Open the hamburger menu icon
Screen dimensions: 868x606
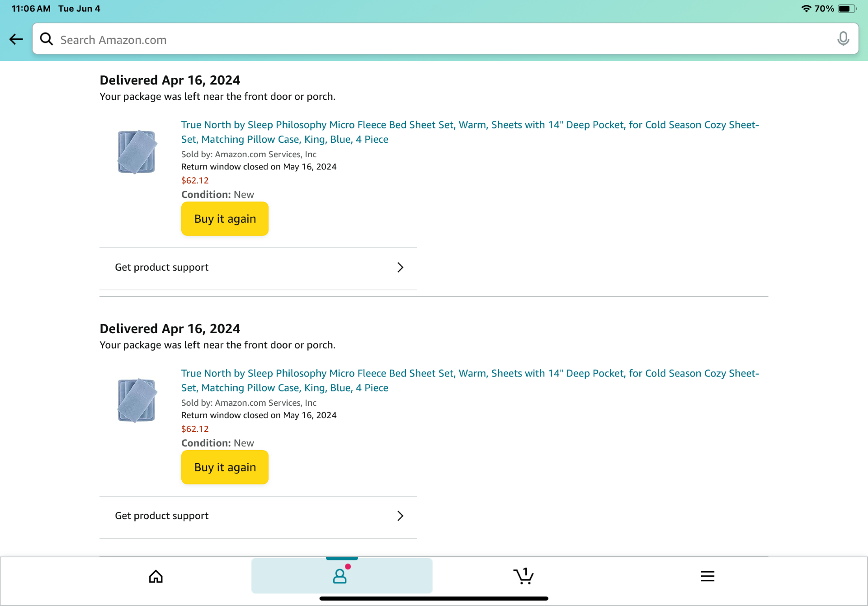tap(708, 576)
